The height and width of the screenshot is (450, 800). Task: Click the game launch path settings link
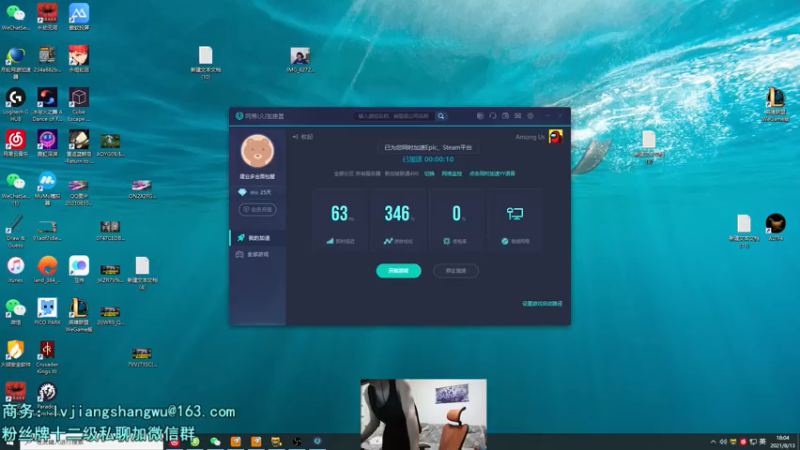pyautogui.click(x=542, y=304)
